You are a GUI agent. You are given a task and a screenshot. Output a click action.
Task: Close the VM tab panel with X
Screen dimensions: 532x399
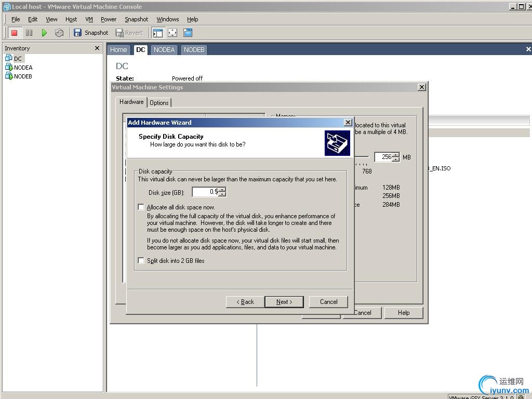(528, 49)
